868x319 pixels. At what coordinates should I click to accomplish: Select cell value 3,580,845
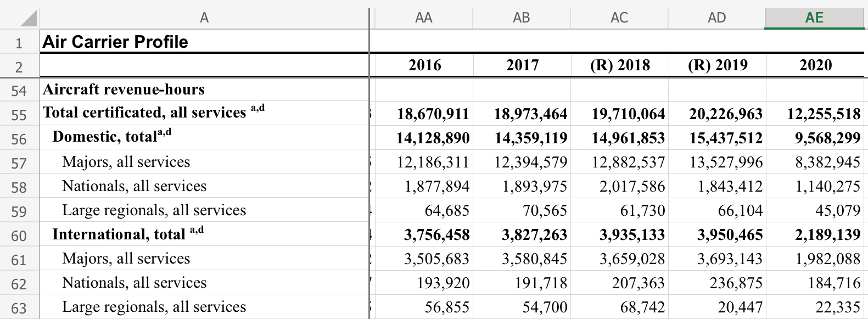(522, 259)
